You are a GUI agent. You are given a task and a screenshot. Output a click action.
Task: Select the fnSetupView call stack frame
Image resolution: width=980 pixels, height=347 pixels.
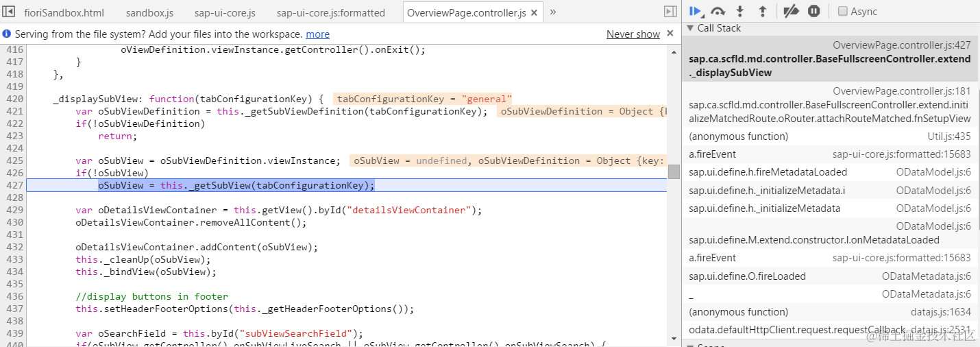(830, 105)
